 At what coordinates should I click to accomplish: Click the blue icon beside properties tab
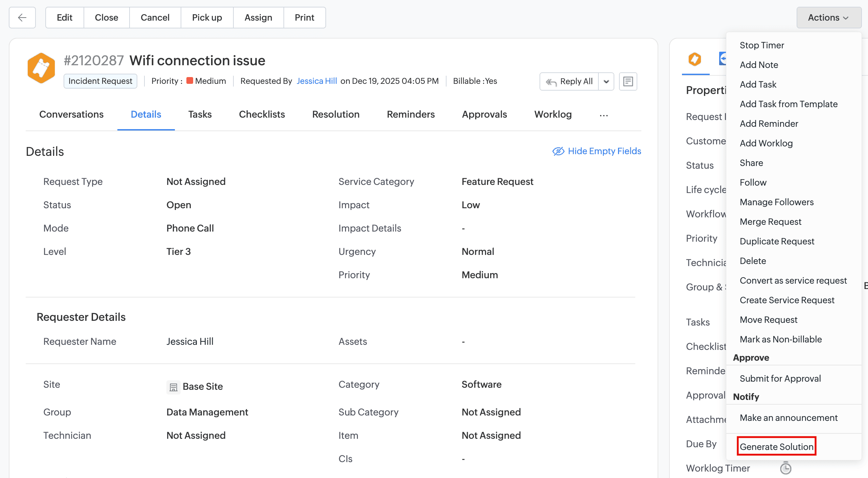722,59
